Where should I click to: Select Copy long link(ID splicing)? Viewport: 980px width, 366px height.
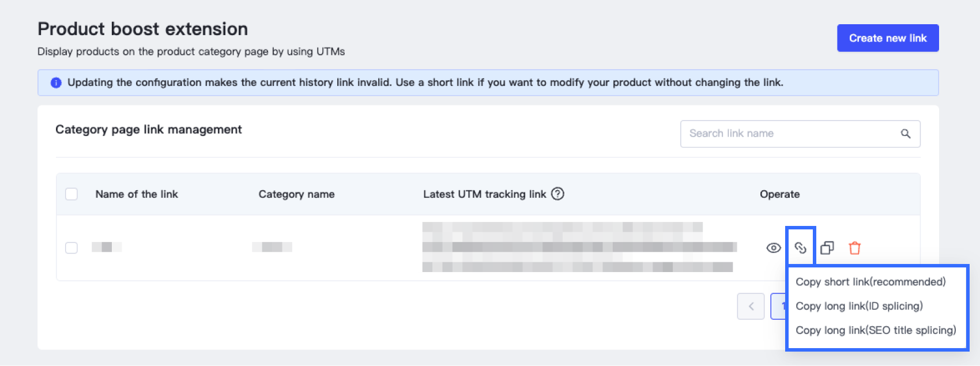pos(859,306)
